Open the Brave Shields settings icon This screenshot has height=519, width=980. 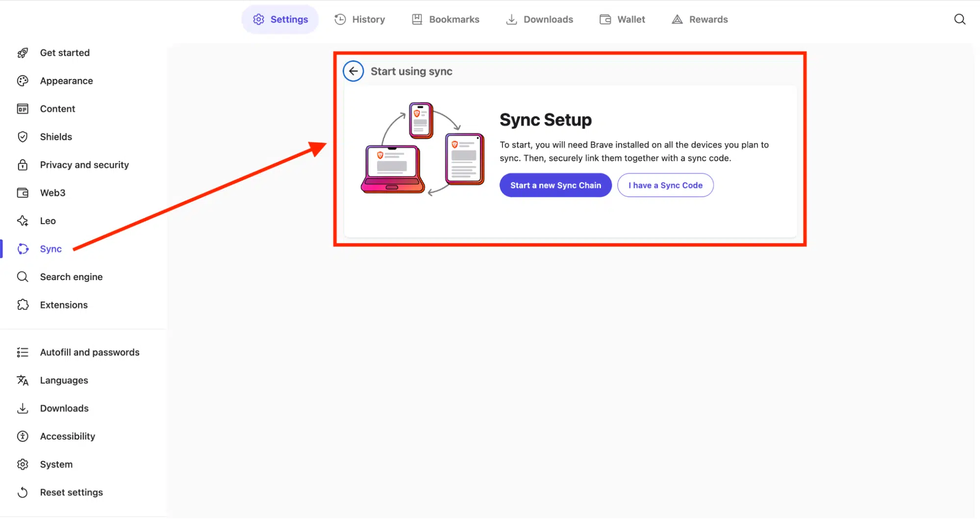(x=23, y=136)
